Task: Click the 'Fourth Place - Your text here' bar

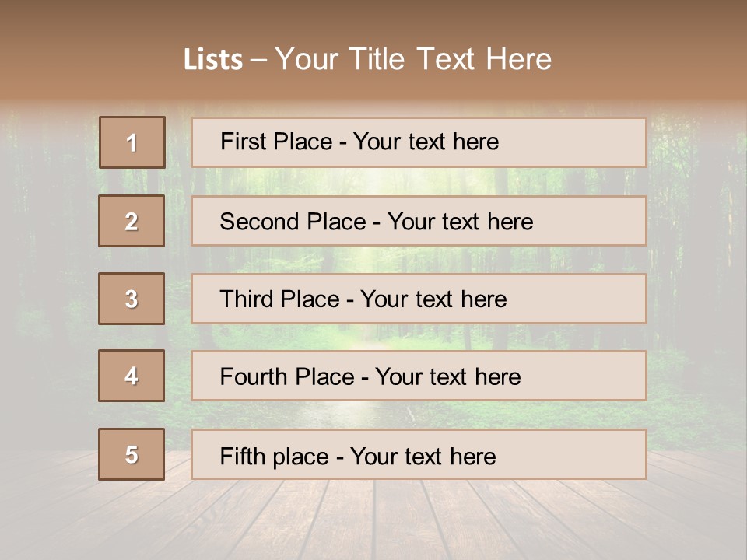Action: 419,376
